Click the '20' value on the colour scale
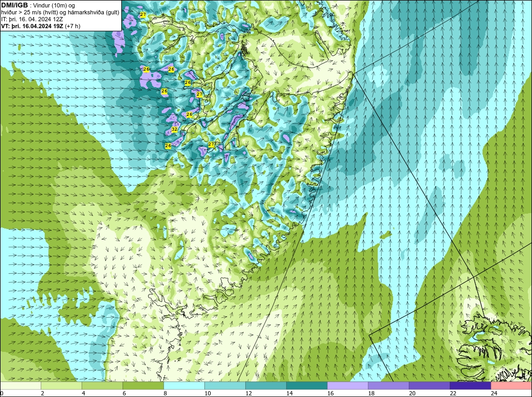 (x=412, y=393)
